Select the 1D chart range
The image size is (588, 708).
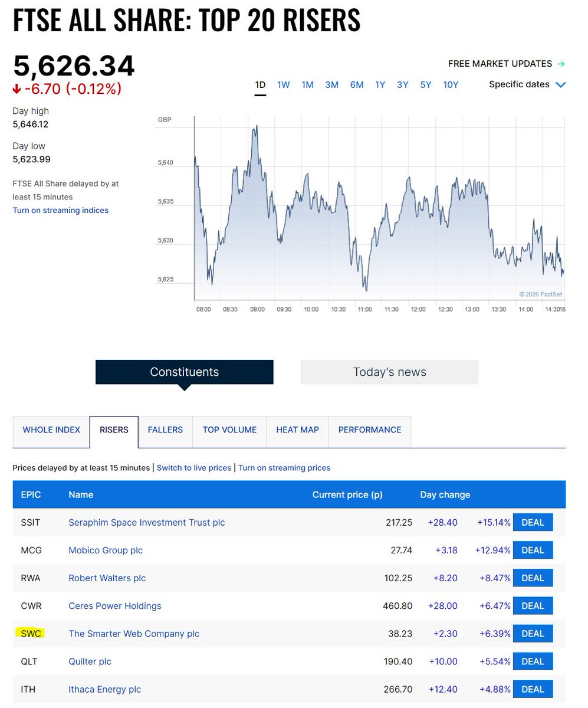260,85
